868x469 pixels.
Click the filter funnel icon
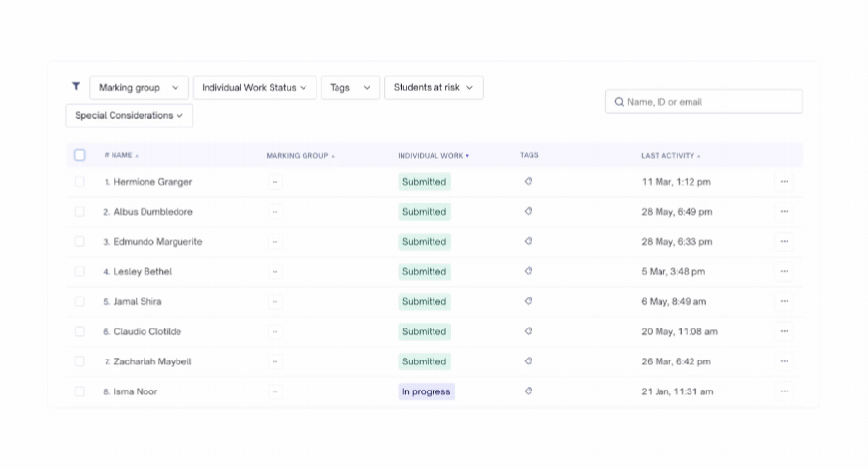coord(76,86)
